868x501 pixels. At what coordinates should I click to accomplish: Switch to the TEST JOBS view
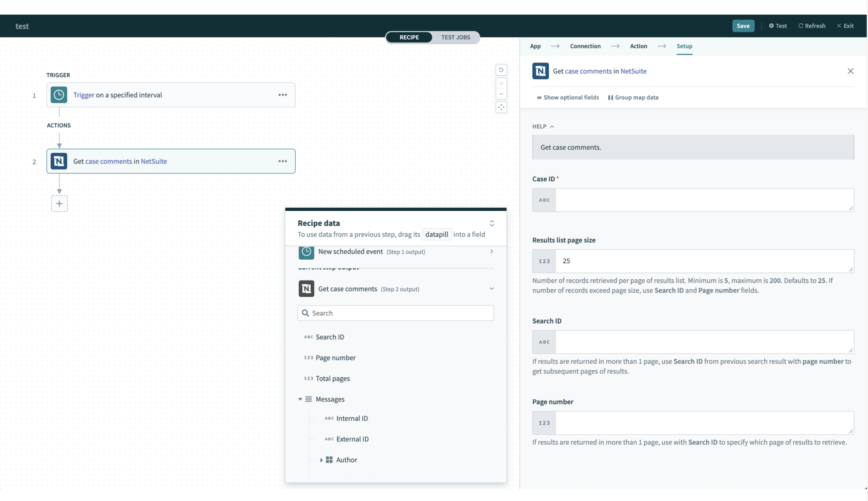coord(456,38)
